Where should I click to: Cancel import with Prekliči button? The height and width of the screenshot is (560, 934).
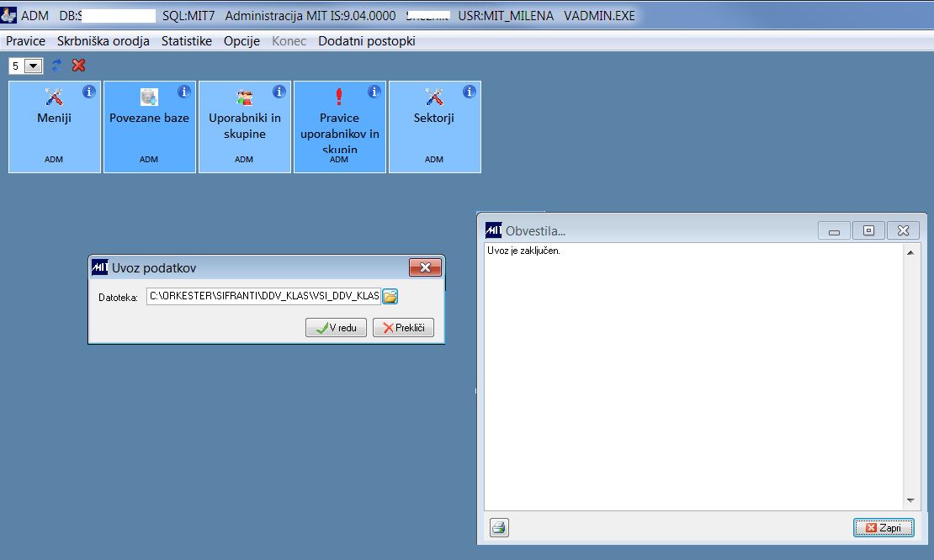click(x=403, y=327)
